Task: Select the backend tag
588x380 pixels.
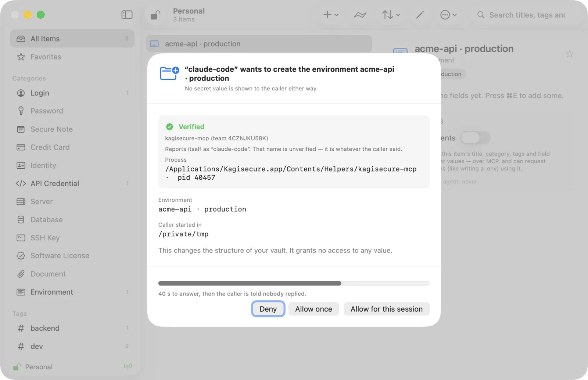Action: (72, 328)
